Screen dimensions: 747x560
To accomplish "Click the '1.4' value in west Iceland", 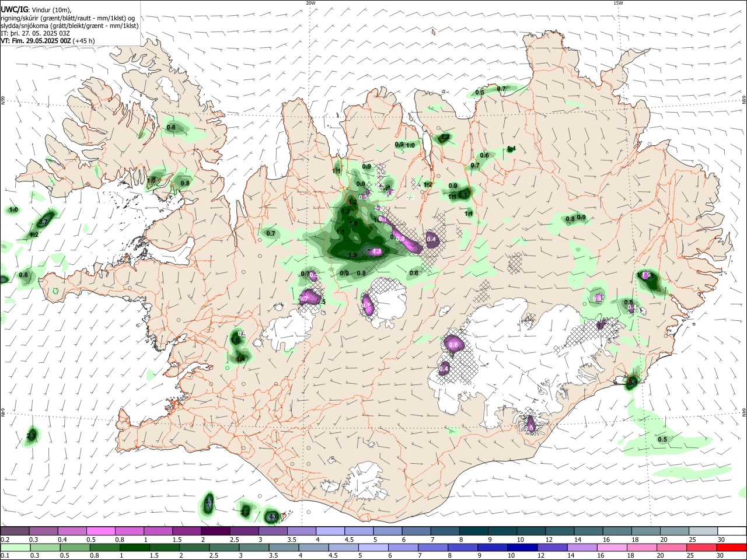I will (x=241, y=359).
